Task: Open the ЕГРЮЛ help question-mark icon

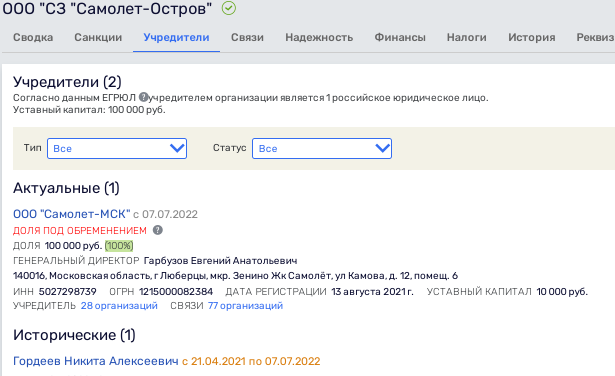Action: click(144, 97)
